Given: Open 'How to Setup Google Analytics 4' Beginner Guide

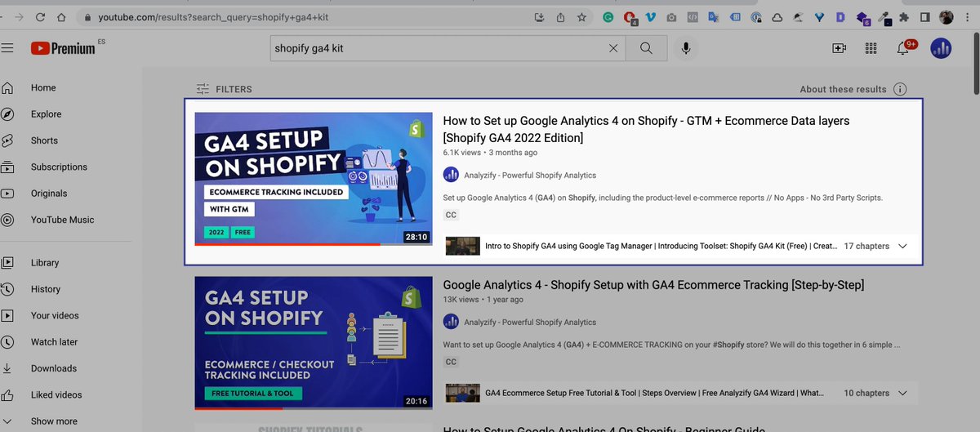Looking at the screenshot, I should (x=604, y=429).
